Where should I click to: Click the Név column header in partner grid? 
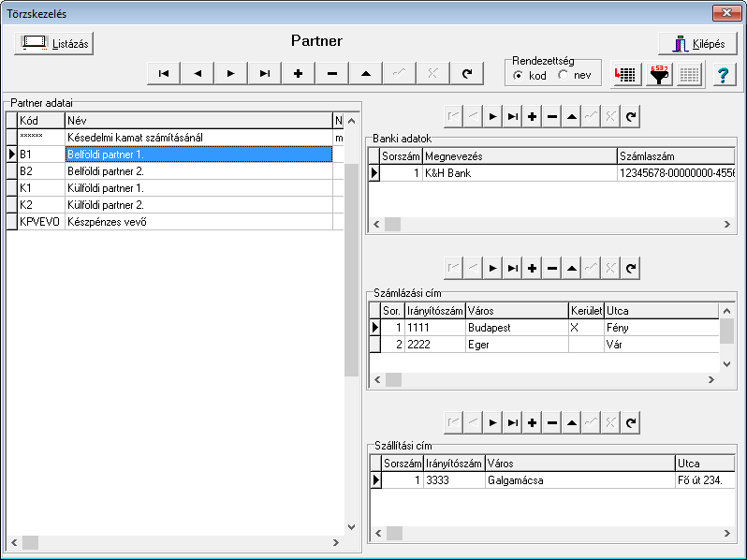198,121
